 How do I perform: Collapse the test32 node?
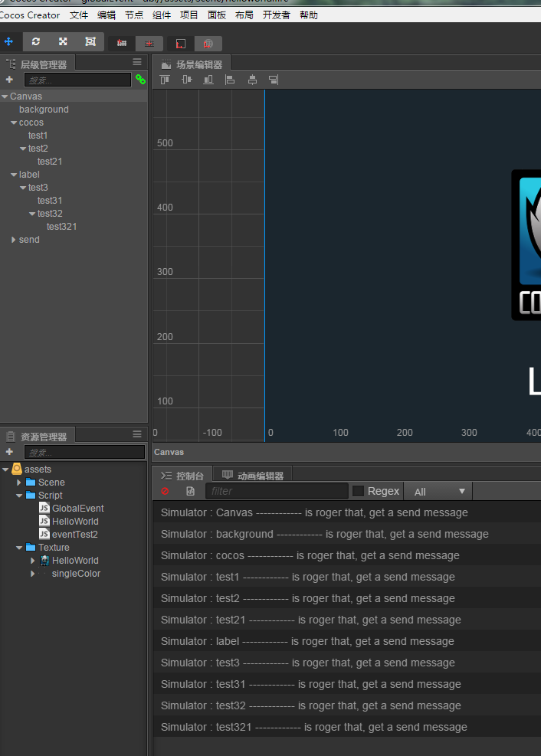tap(32, 214)
